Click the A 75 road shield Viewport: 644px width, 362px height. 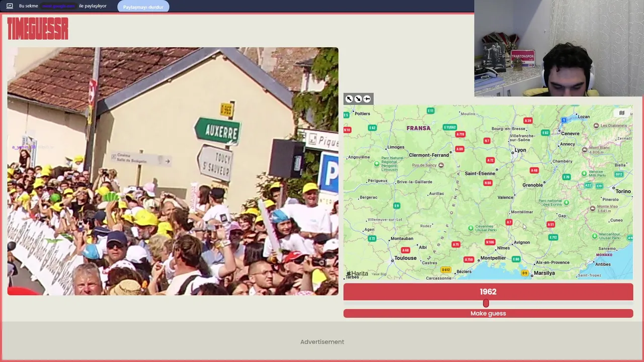click(x=455, y=244)
